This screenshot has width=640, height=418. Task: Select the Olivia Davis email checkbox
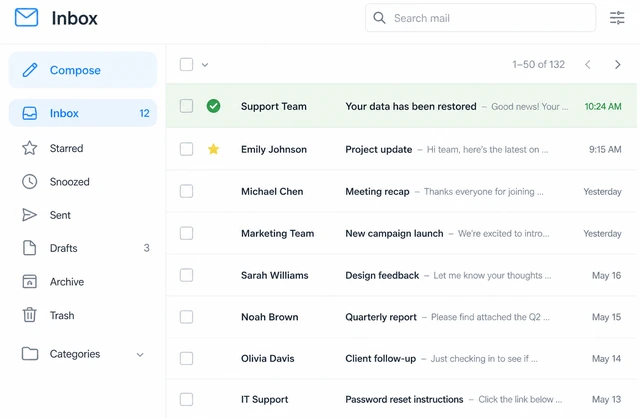coord(187,358)
